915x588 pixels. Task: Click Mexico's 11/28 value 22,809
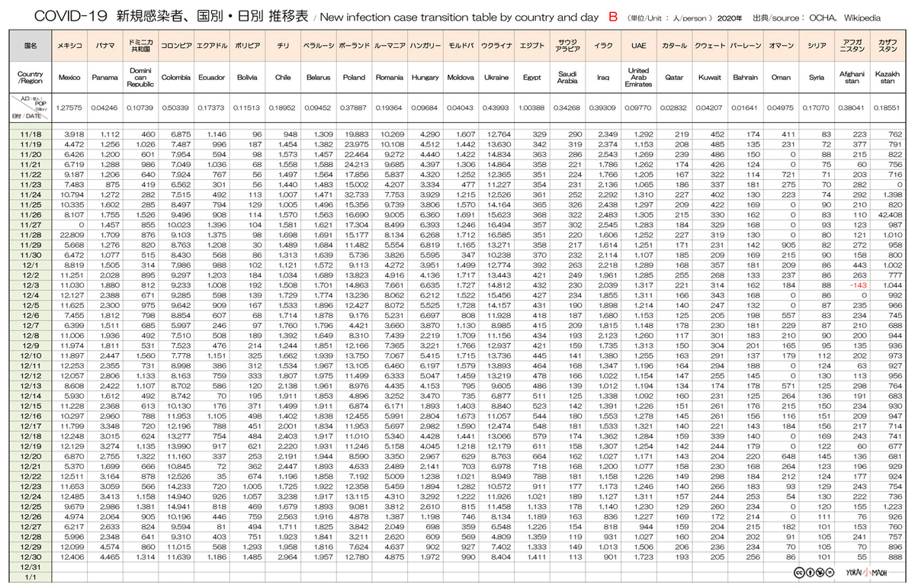click(x=72, y=234)
